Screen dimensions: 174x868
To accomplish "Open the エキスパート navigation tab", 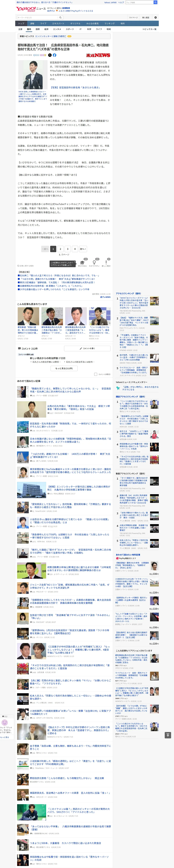I will pyautogui.click(x=58, y=24).
